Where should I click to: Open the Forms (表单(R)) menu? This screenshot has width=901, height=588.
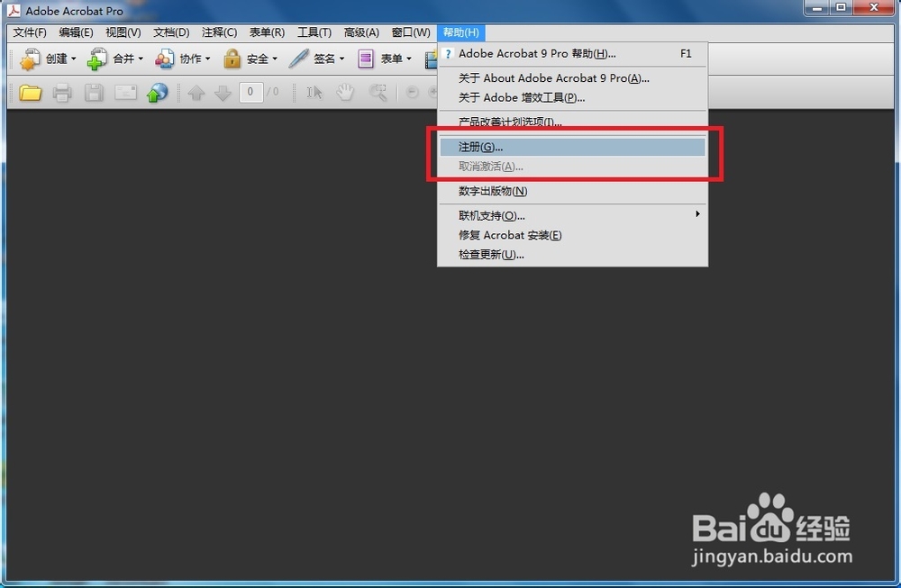tap(267, 32)
